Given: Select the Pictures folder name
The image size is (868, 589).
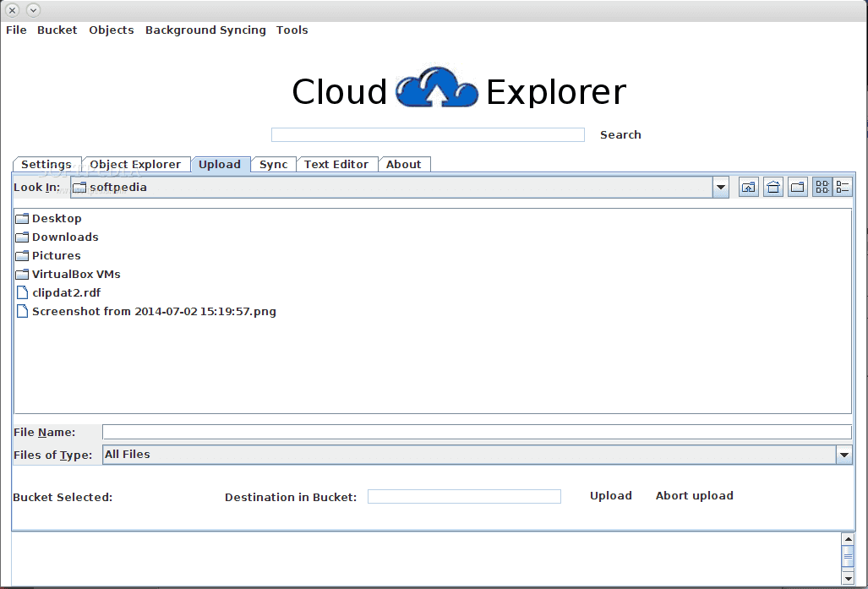Looking at the screenshot, I should [57, 256].
